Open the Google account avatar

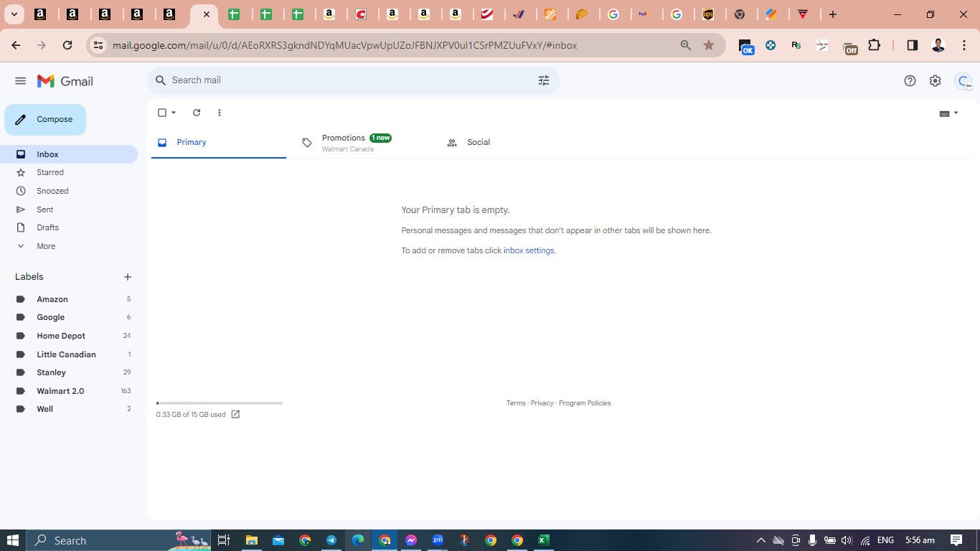963,81
